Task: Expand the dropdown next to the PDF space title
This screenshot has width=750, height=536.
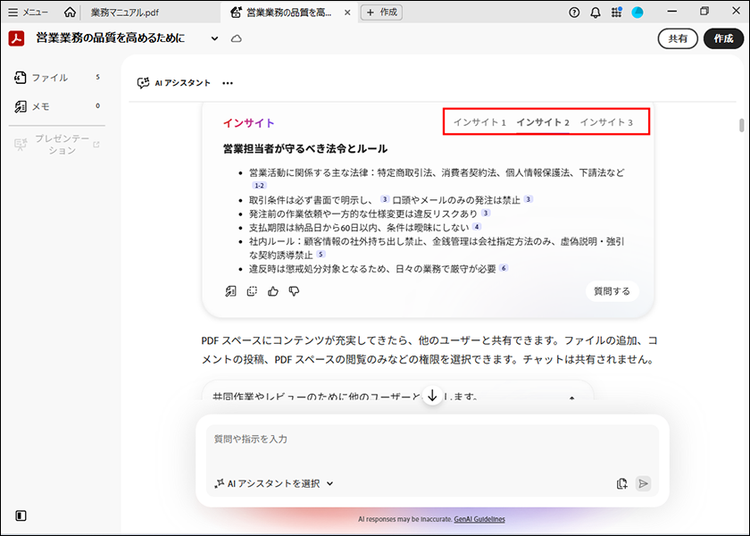Action: 214,39
